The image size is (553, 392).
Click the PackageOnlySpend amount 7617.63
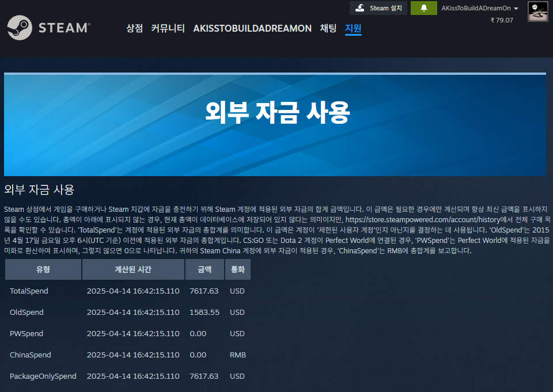tap(204, 376)
